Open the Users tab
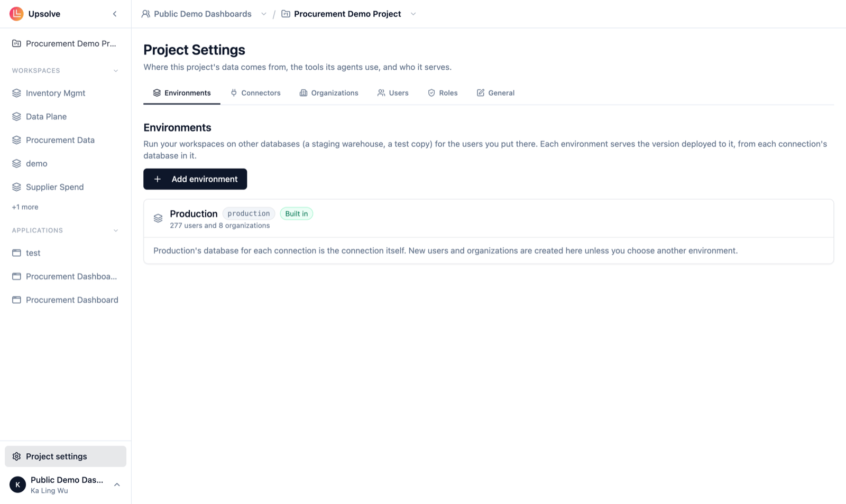 (393, 93)
